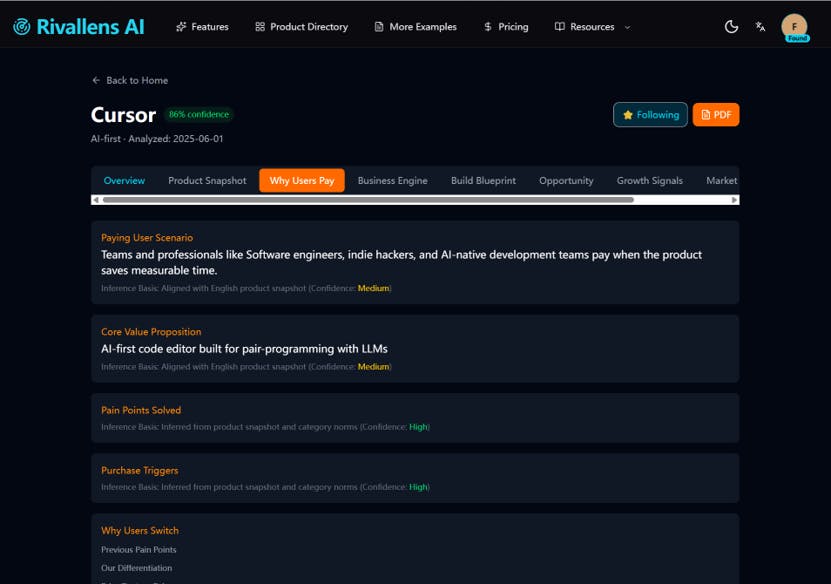Image resolution: width=831 pixels, height=584 pixels.
Task: Toggle the Following button
Action: pyautogui.click(x=650, y=114)
